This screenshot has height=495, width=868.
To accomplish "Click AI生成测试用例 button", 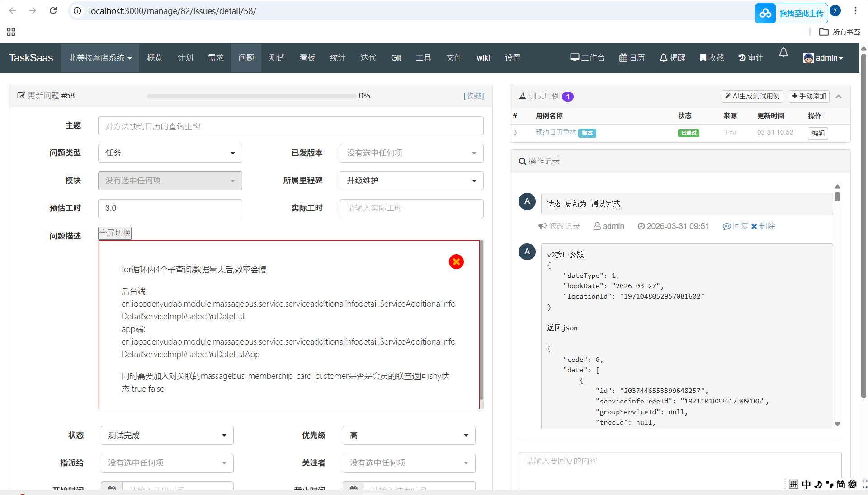I will [752, 96].
